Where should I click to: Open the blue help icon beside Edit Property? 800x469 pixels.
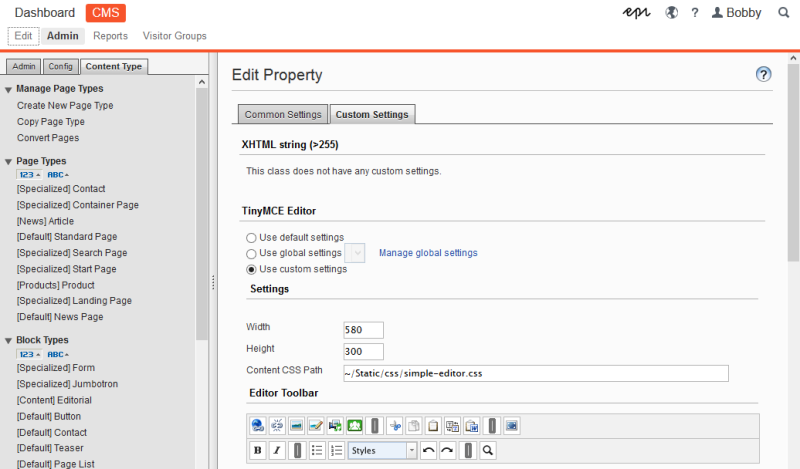tap(764, 75)
